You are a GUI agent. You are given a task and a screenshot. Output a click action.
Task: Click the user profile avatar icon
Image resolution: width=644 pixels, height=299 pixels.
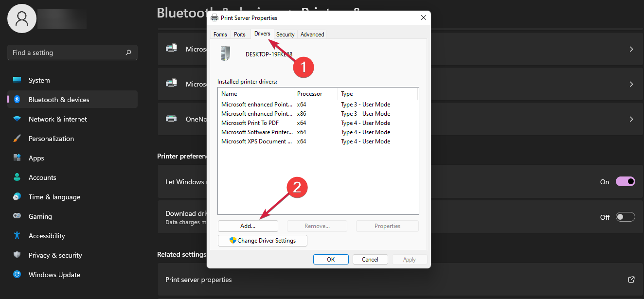(x=22, y=18)
